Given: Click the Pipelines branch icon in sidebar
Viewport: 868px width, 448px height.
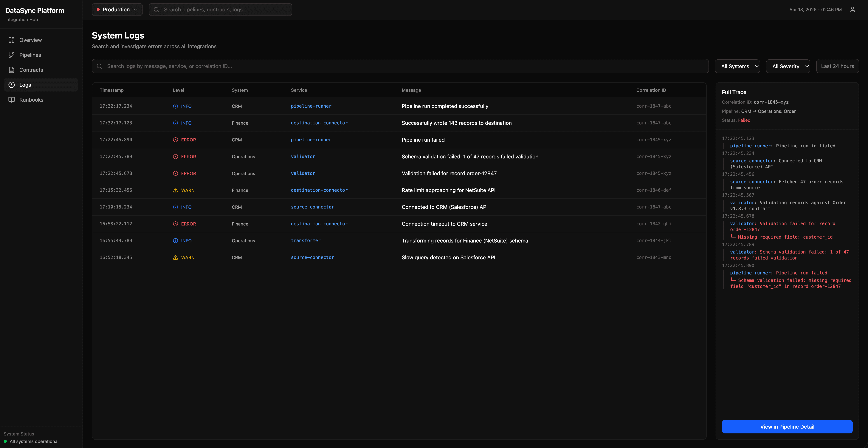Looking at the screenshot, I should click(11, 55).
